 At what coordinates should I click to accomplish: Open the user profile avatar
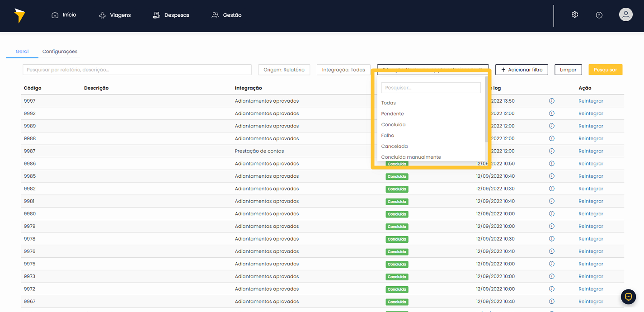(625, 15)
